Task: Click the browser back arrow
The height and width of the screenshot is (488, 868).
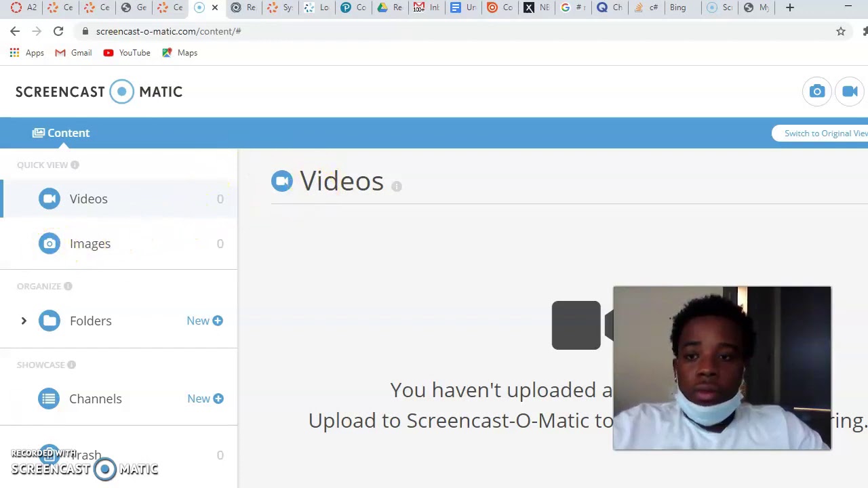Action: point(15,31)
